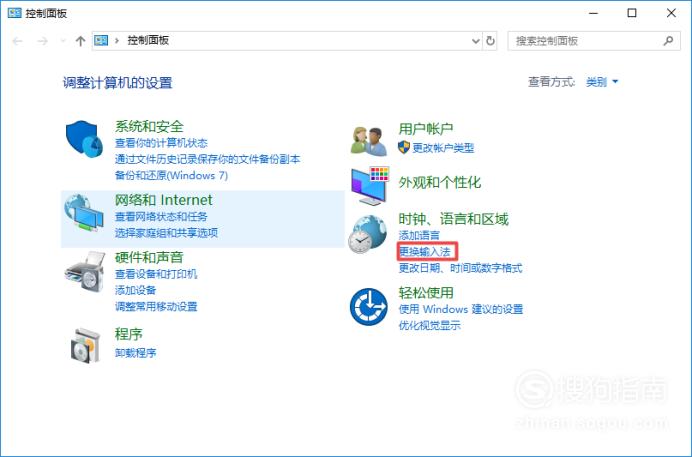The width and height of the screenshot is (692, 457).
Task: Click the Programs disc icon
Action: click(85, 345)
